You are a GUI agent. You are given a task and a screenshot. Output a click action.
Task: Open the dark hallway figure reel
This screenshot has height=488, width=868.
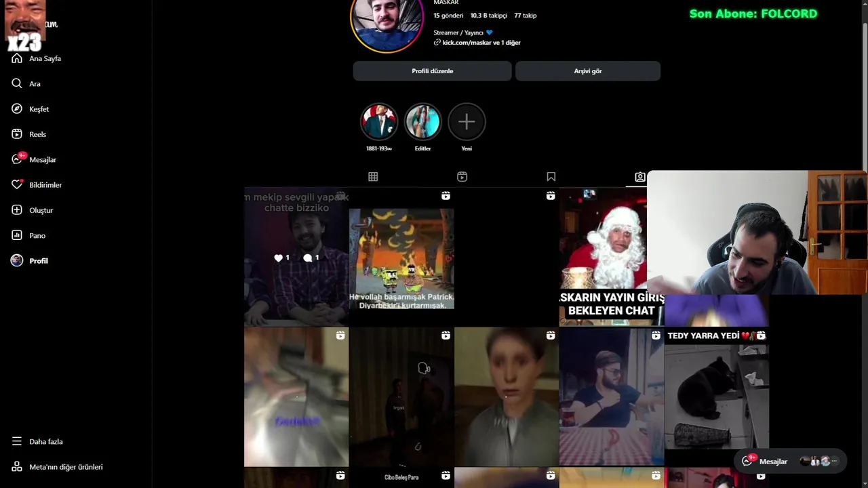tap(401, 396)
